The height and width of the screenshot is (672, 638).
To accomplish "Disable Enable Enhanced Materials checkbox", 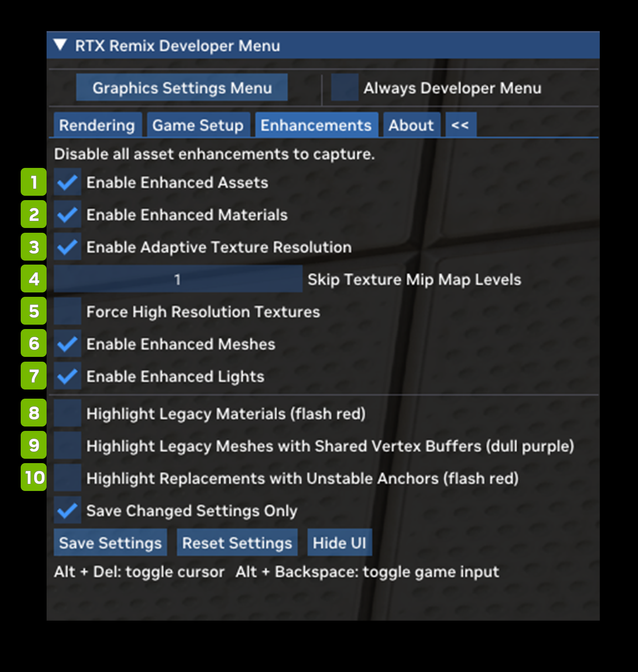I will point(68,215).
